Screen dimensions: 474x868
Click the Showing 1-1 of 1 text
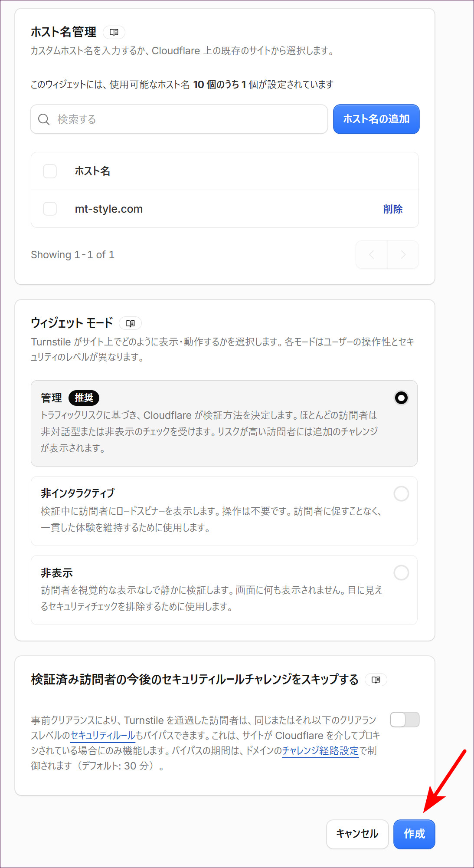pos(73,255)
